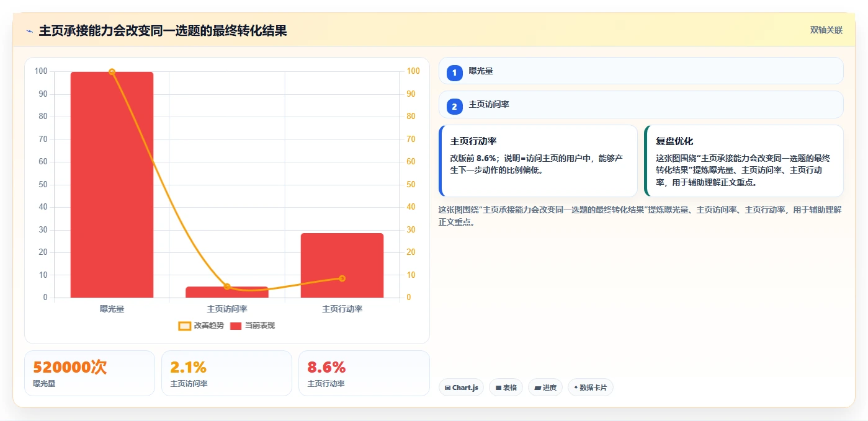Click the panel title 主页承接能力会改变同一选题的最终转化结果
The image size is (868, 421).
[x=163, y=30]
